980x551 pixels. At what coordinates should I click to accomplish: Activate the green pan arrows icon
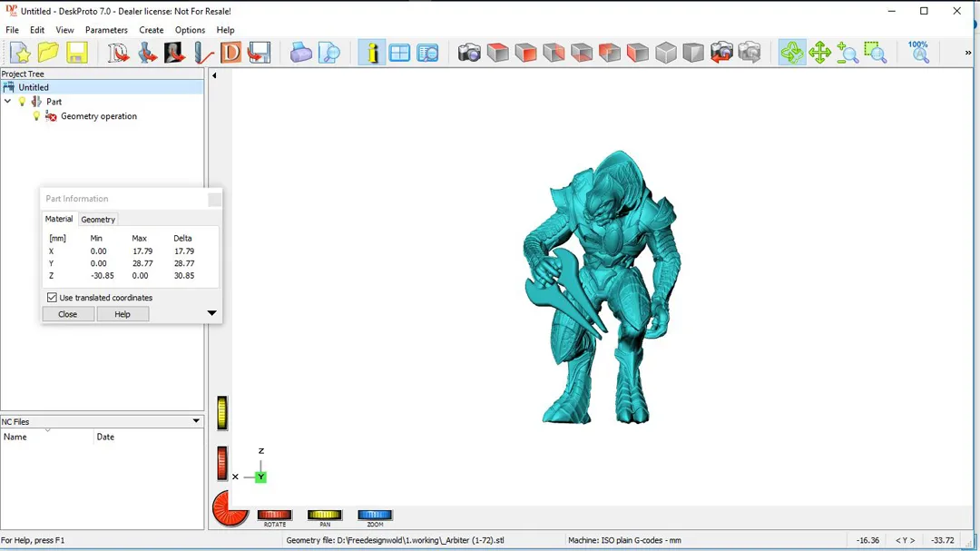tap(819, 53)
